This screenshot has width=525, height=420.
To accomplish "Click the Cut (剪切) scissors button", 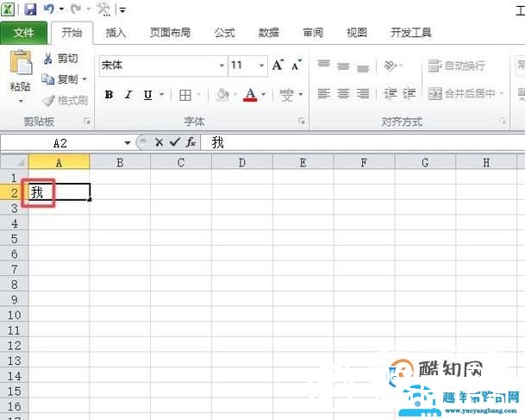I will pyautogui.click(x=60, y=59).
